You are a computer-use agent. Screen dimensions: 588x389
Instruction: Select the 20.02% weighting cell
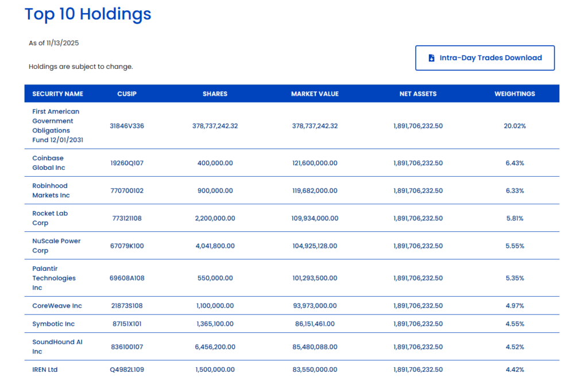tap(514, 126)
